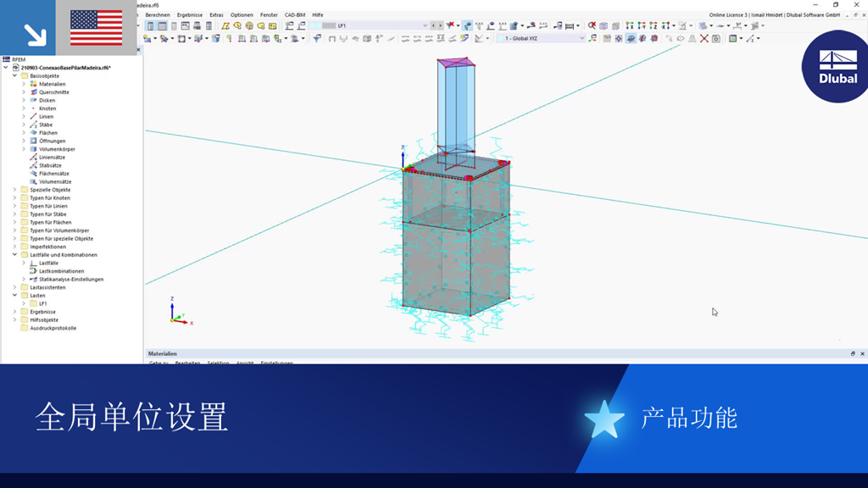Click the first navigator panel toggle icon
The image size is (868, 488).
(150, 25)
